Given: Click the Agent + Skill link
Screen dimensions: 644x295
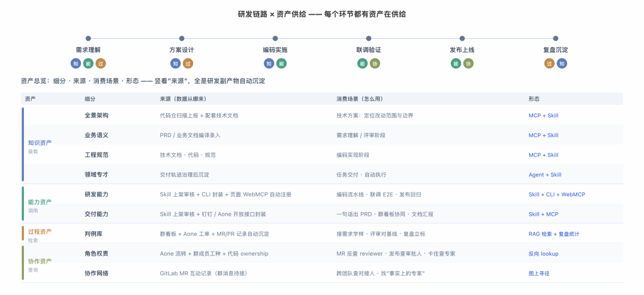Looking at the screenshot, I should coord(545,175).
